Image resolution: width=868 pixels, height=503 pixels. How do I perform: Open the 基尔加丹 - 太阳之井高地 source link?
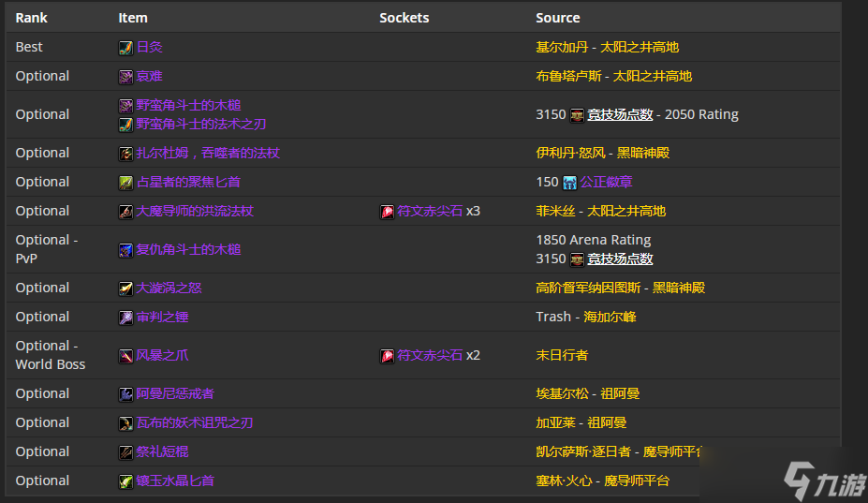coord(608,47)
